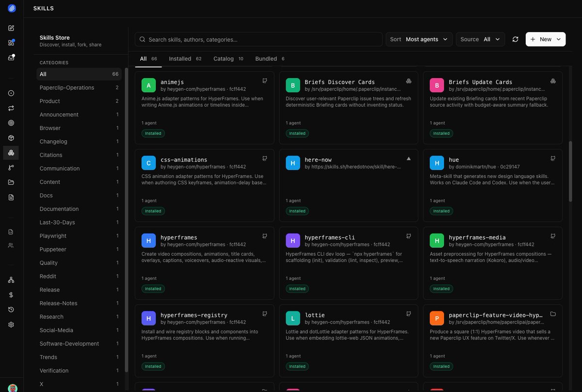The width and height of the screenshot is (582, 392).
Task: Open the folder sidebar icon
Action: (x=11, y=182)
